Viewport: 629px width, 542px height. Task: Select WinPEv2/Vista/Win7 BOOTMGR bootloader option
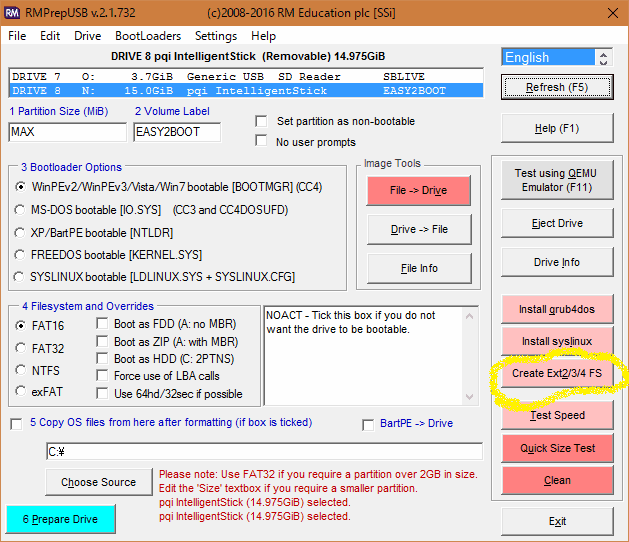[x=20, y=187]
